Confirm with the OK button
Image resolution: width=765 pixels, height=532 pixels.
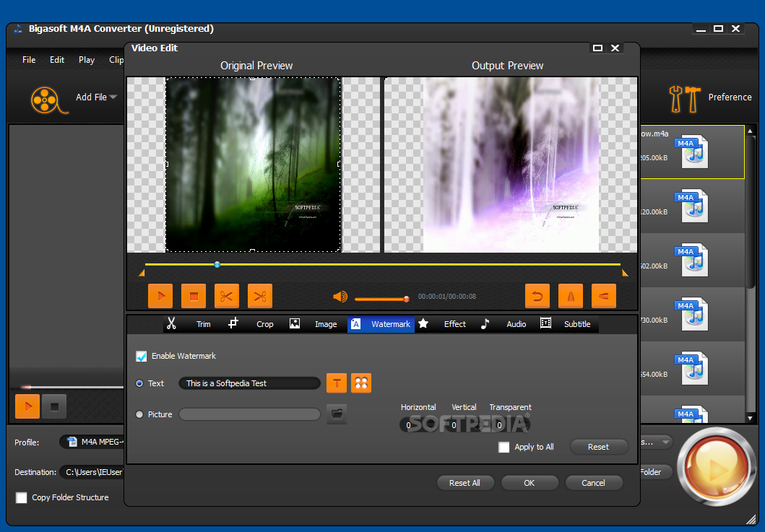point(530,483)
